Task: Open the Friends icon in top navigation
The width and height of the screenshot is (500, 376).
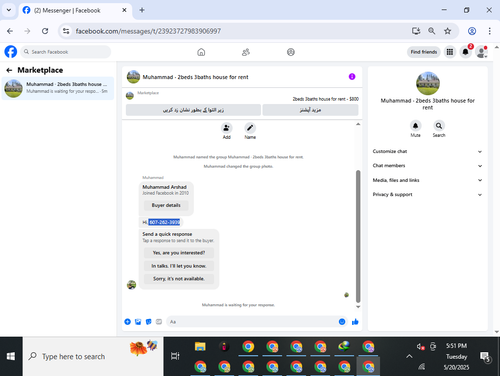Action: [x=246, y=52]
